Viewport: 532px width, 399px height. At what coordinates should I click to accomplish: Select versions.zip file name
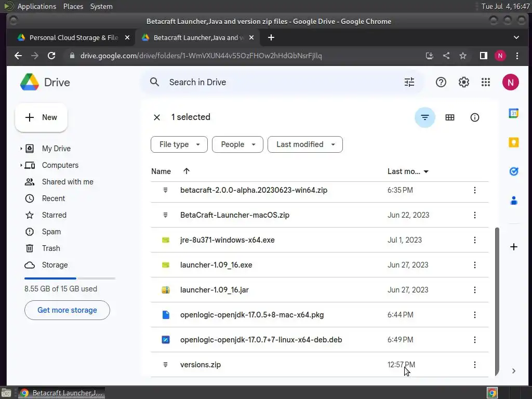pos(200,365)
